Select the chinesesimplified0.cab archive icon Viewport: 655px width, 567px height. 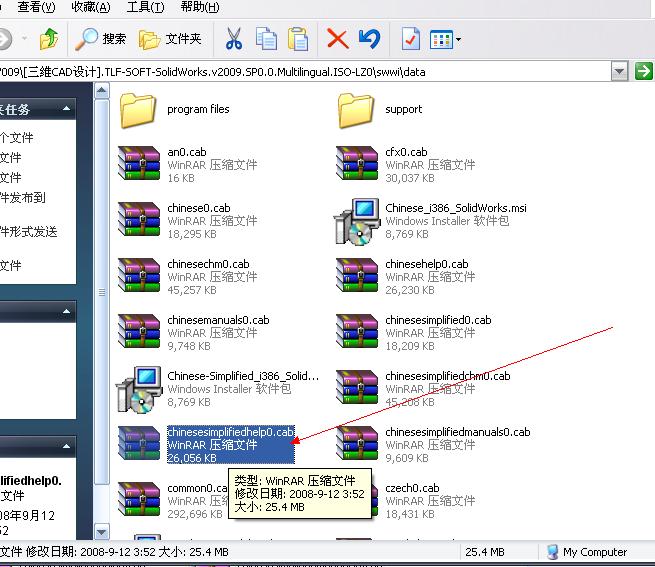(x=357, y=331)
